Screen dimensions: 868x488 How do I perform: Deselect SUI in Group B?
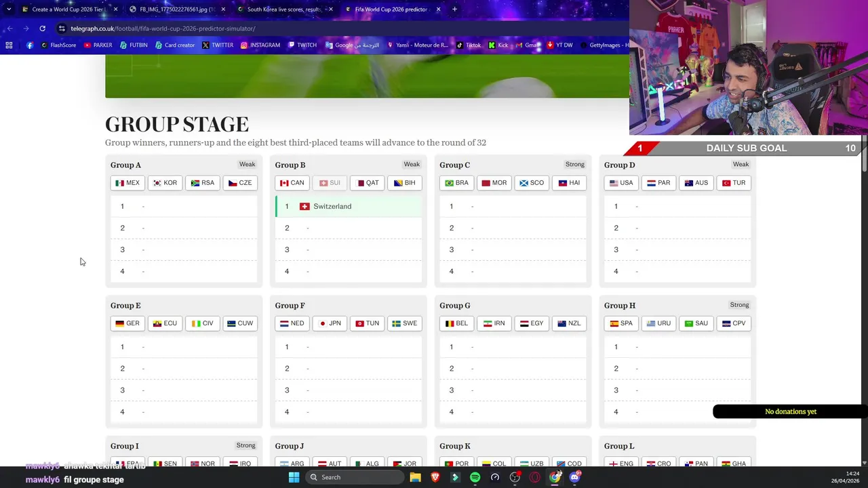coord(330,183)
